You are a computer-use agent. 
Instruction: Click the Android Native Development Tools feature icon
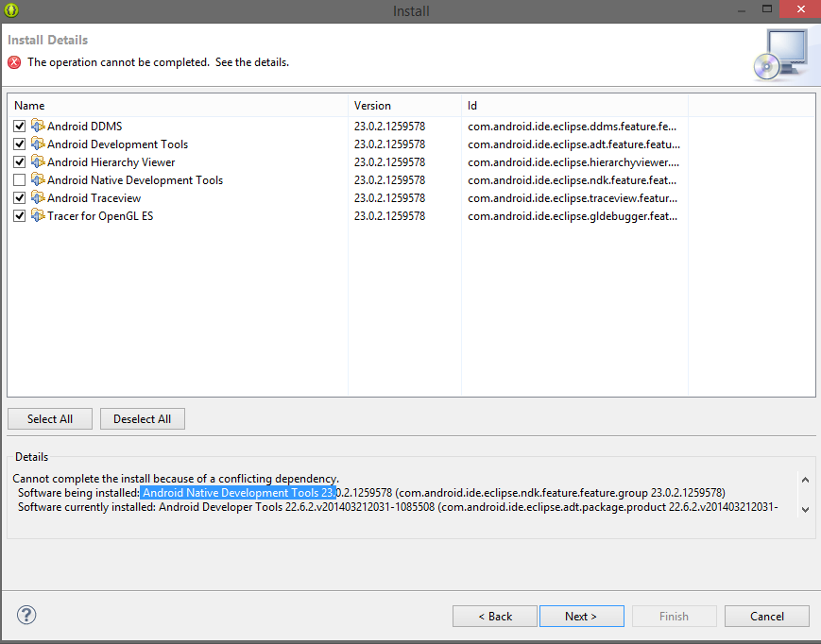38,180
